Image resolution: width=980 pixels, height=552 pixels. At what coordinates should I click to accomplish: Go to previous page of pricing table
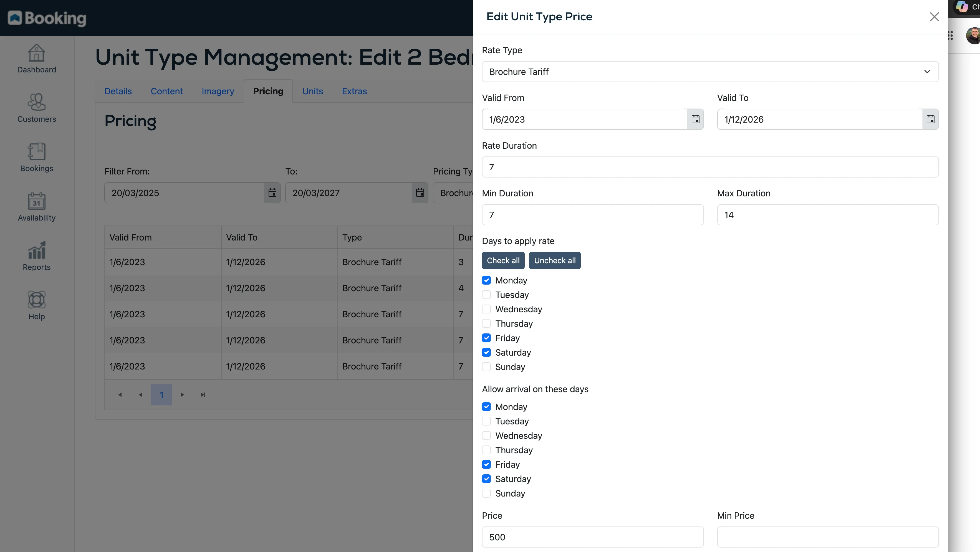pyautogui.click(x=140, y=394)
